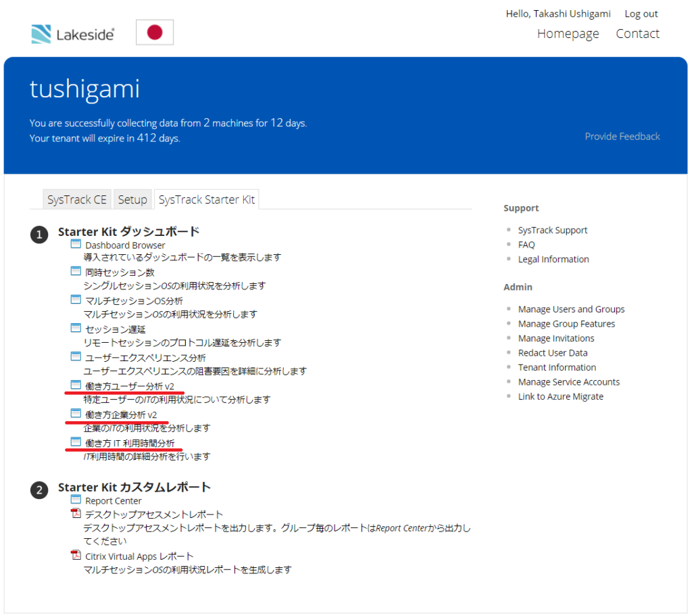Open Link to Azure Migrate
The image size is (692, 616).
pyautogui.click(x=560, y=396)
